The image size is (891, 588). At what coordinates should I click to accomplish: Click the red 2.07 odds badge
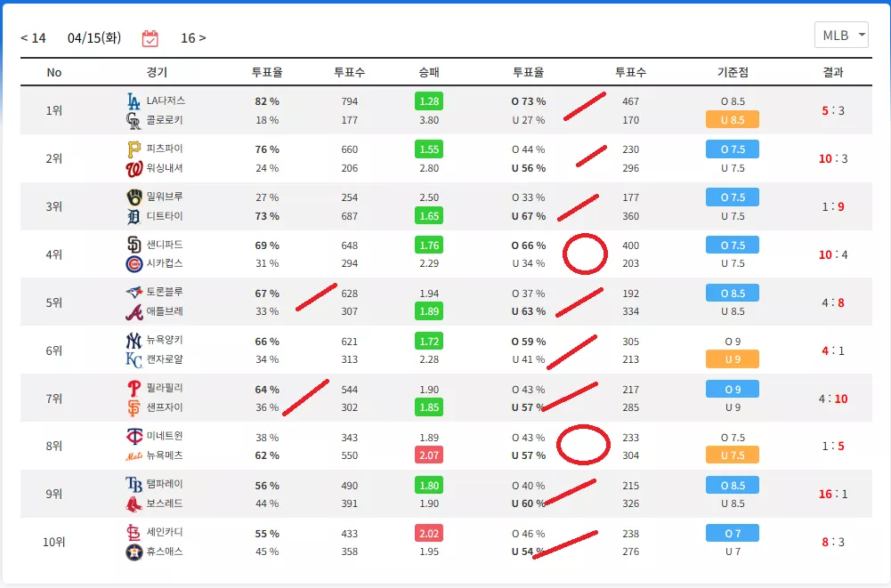(x=429, y=455)
